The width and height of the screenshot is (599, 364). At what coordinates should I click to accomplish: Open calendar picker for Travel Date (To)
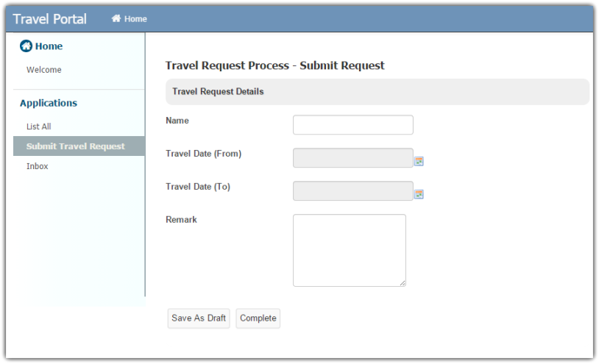coord(419,194)
